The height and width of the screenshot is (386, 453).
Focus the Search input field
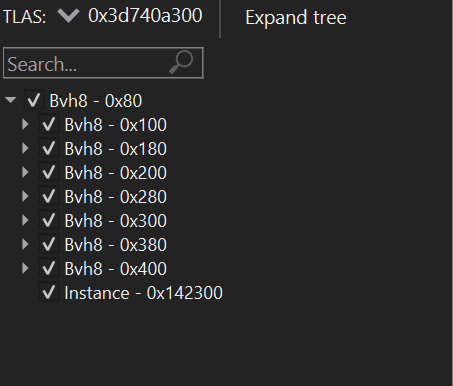(103, 63)
